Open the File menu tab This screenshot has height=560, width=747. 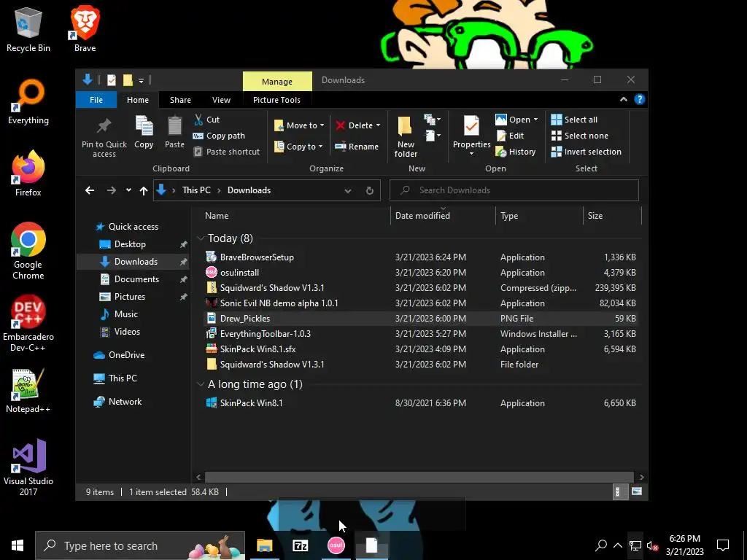pyautogui.click(x=96, y=100)
